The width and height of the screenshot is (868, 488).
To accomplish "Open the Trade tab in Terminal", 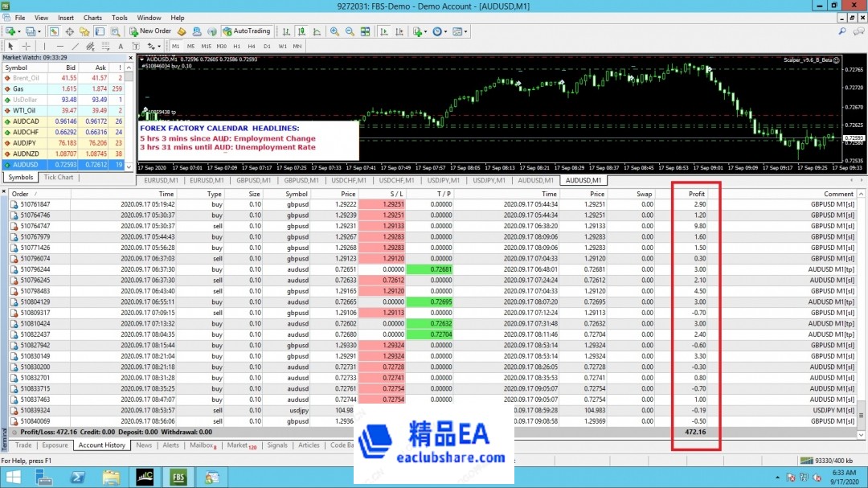I will pos(23,445).
